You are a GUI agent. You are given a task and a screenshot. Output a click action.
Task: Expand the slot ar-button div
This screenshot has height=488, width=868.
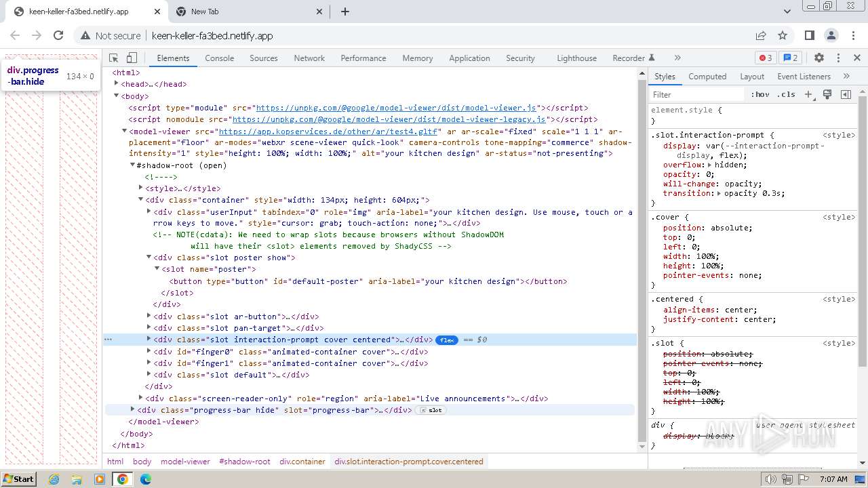(149, 316)
